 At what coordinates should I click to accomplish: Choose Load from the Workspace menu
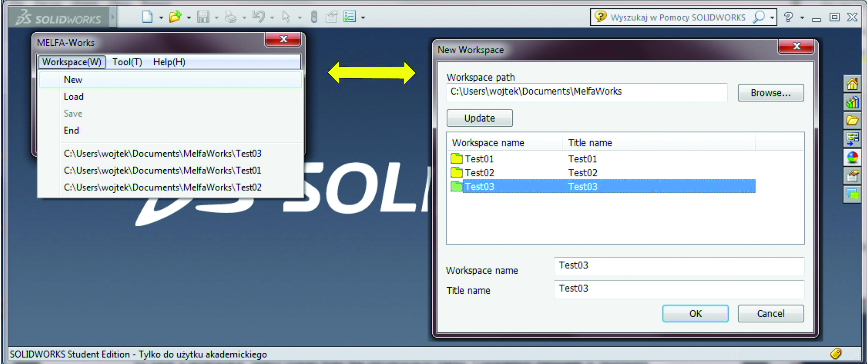(x=170, y=96)
